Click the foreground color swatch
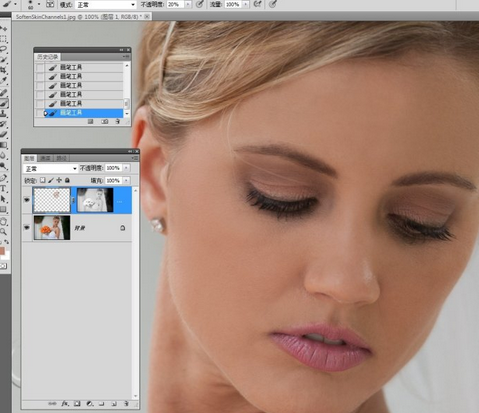The image size is (479, 413). (x=2, y=251)
